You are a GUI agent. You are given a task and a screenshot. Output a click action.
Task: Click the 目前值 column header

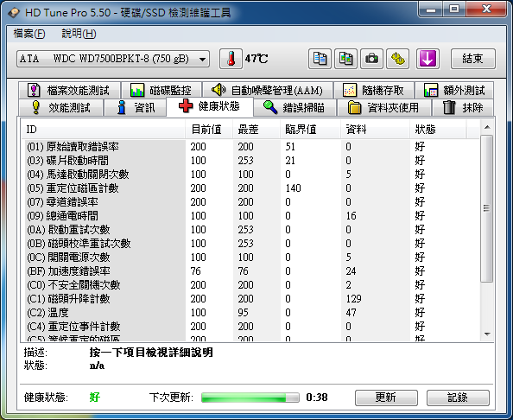[x=209, y=130]
